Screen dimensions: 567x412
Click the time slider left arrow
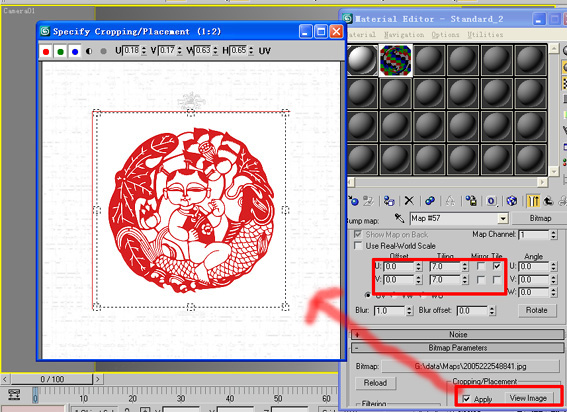(5, 379)
